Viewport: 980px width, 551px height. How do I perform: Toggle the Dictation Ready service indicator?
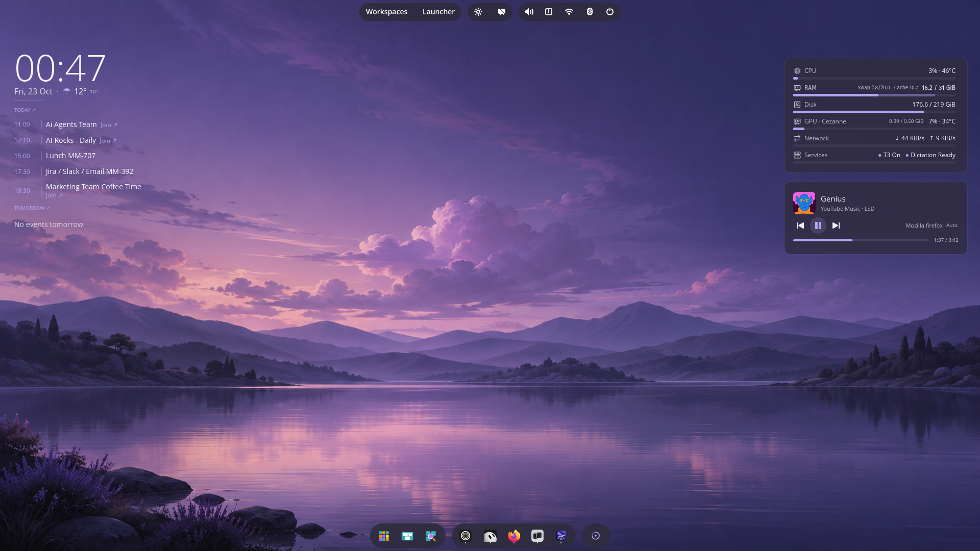click(930, 155)
